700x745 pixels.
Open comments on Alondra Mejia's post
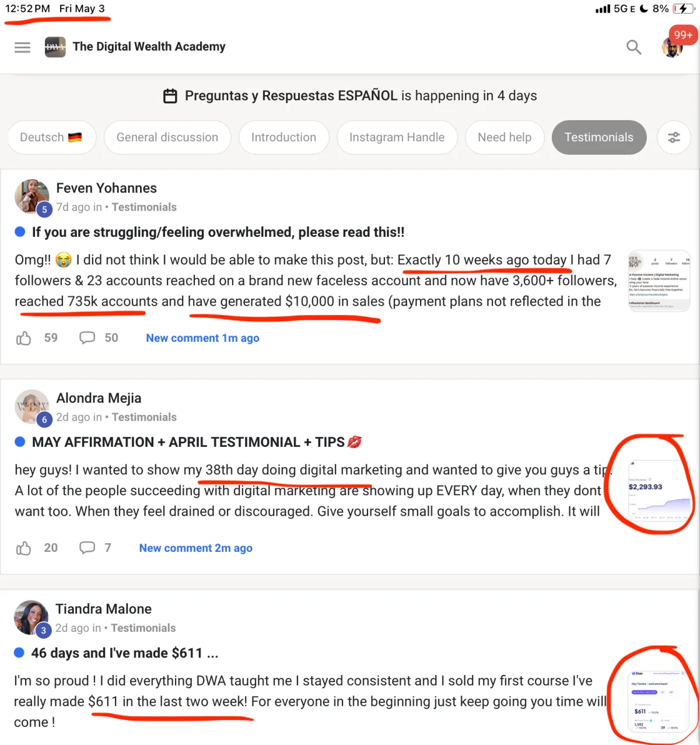coord(87,548)
